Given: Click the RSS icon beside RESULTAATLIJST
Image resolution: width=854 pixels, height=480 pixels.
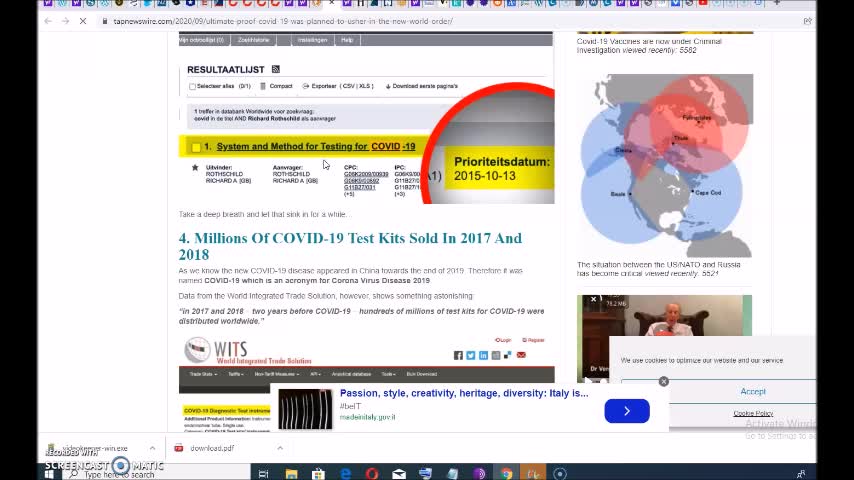Looking at the screenshot, I should click(276, 69).
